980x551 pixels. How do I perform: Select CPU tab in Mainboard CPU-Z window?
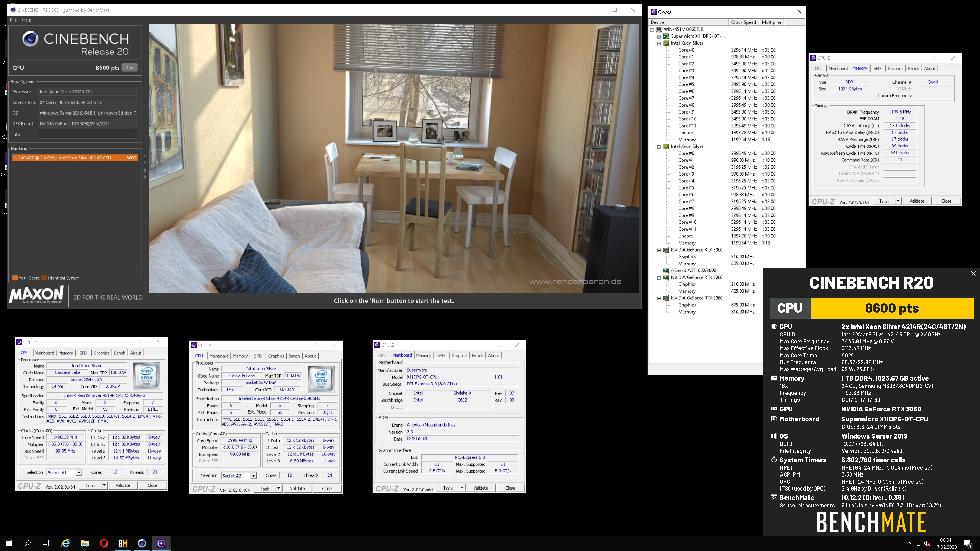coord(382,355)
